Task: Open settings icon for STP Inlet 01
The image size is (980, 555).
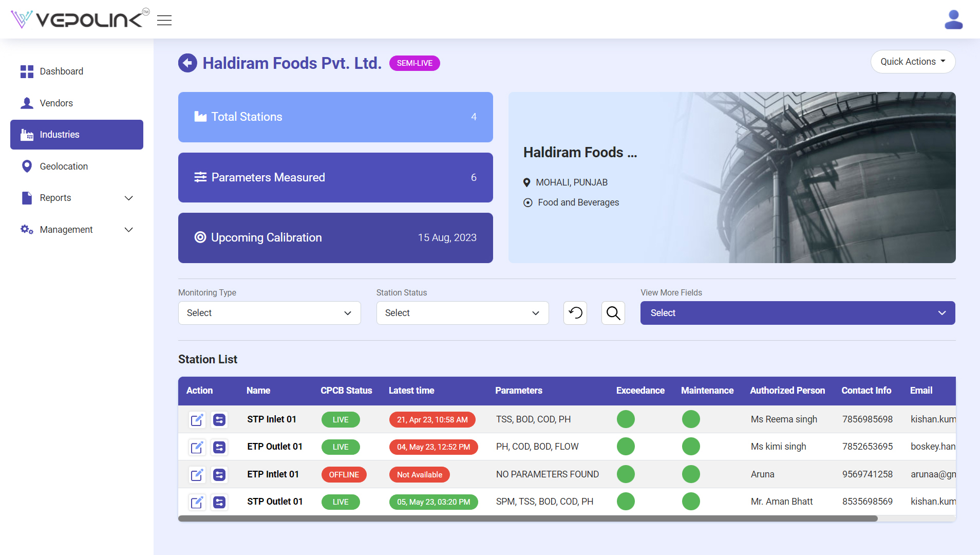Action: point(219,420)
